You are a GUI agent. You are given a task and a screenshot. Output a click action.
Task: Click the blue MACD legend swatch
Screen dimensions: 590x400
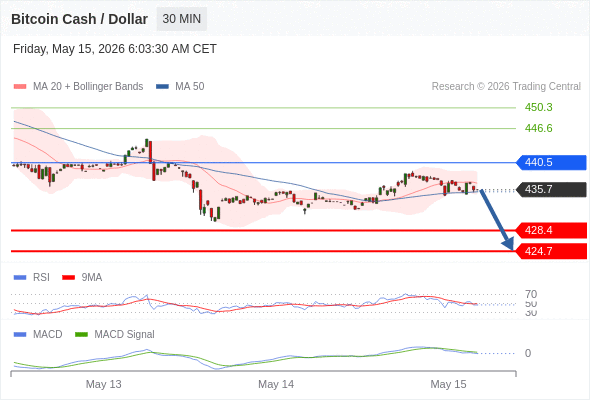(x=20, y=335)
